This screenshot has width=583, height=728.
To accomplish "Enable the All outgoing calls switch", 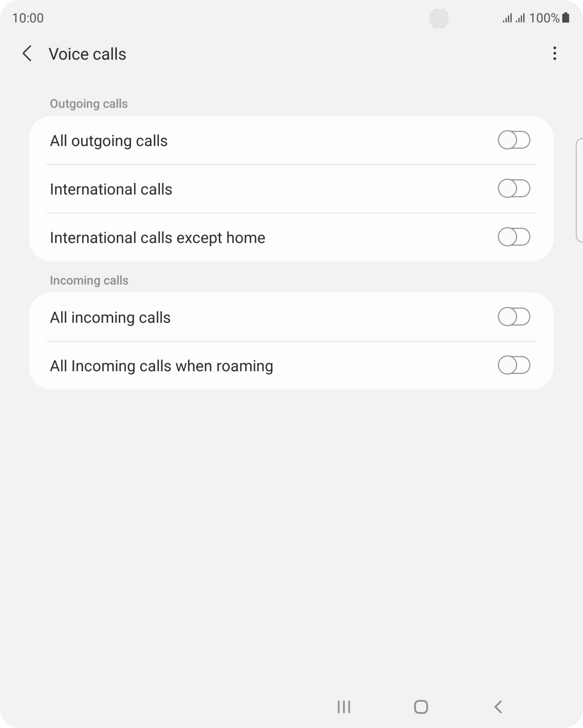I will point(513,140).
